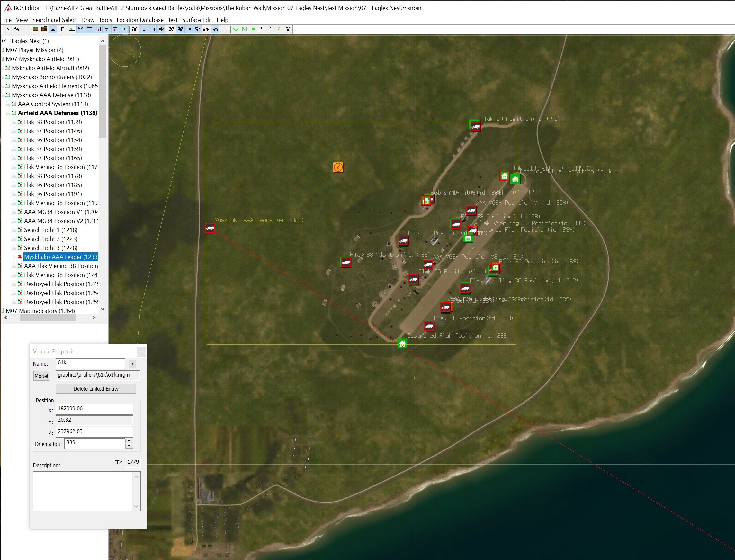735x560 pixels.
Task: Click the OBJ FILT filter icon
Action: click(134, 29)
